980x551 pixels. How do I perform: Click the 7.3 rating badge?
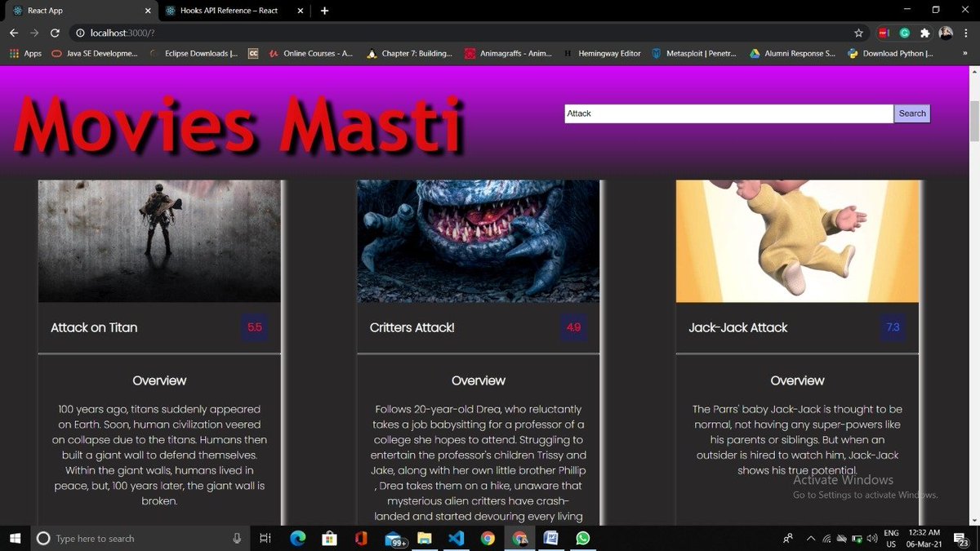point(893,327)
